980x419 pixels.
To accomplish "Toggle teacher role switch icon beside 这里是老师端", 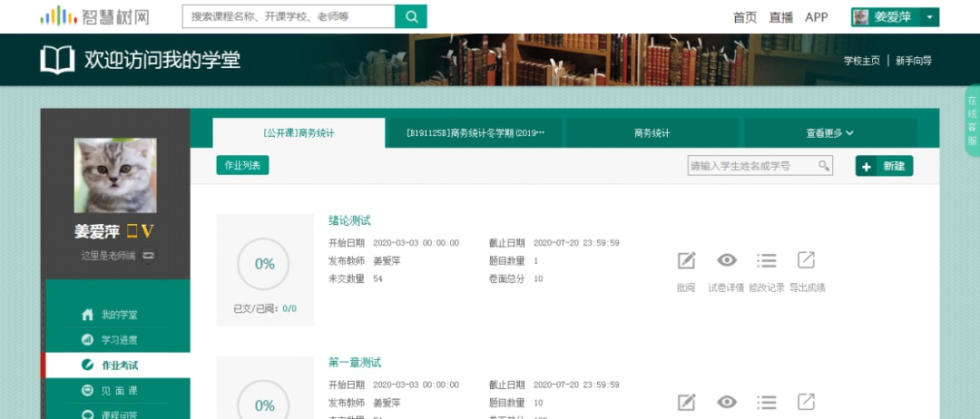I will (148, 256).
